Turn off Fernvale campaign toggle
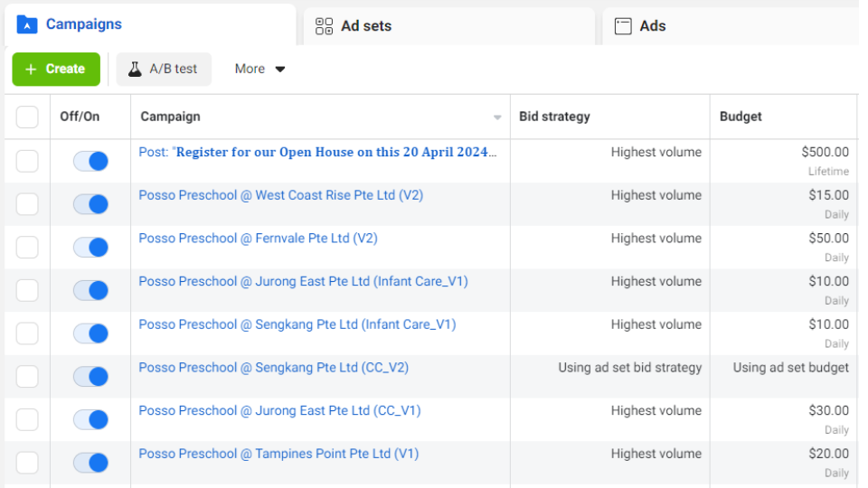Image resolution: width=868 pixels, height=488 pixels. pos(90,248)
